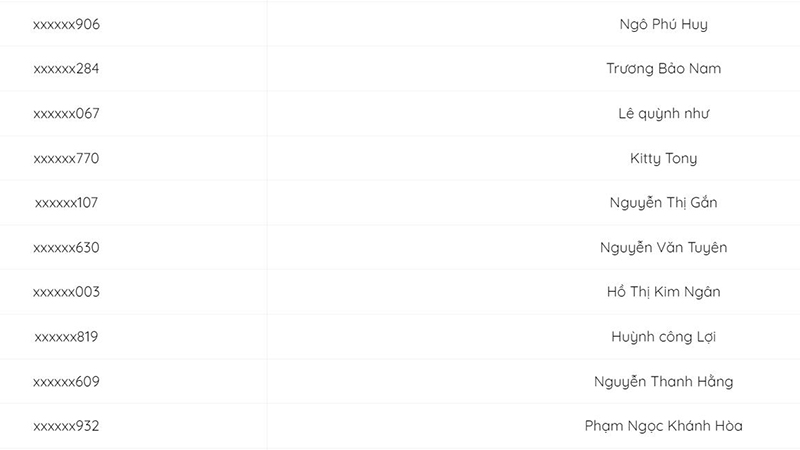Click the masked number xxxxxx932

(x=66, y=426)
